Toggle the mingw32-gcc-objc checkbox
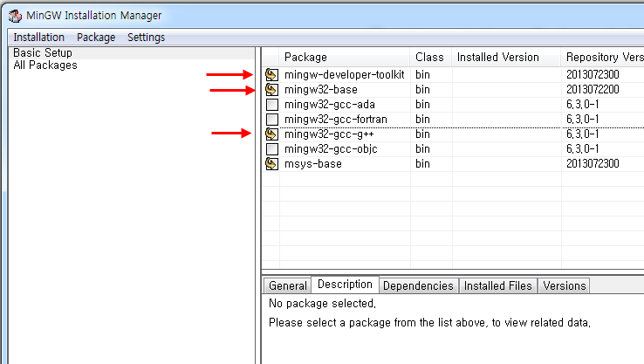The image size is (644, 364). [x=272, y=148]
